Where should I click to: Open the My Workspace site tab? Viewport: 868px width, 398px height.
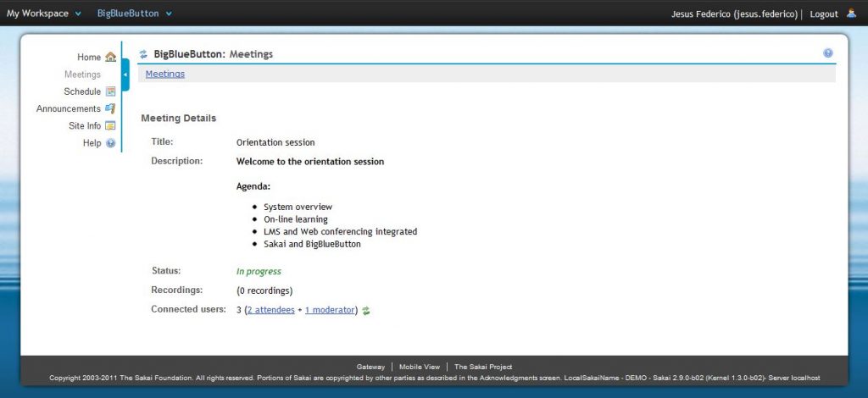37,14
